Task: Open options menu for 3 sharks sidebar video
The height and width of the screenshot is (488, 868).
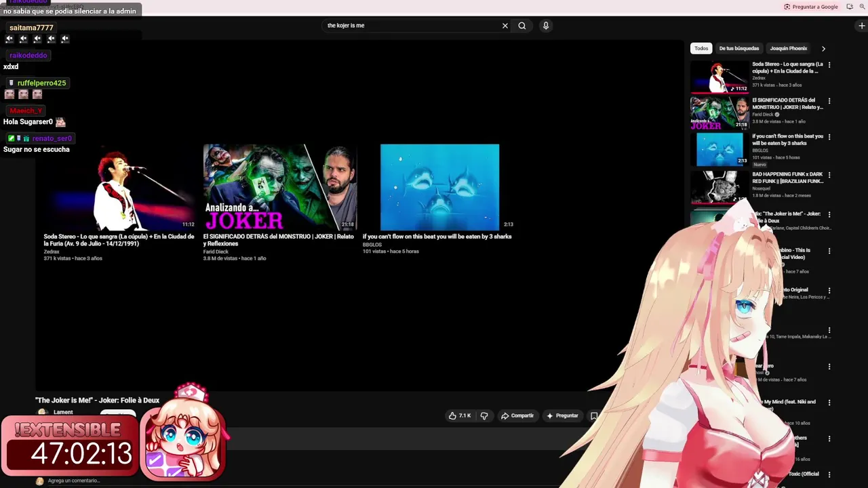Action: (x=829, y=137)
